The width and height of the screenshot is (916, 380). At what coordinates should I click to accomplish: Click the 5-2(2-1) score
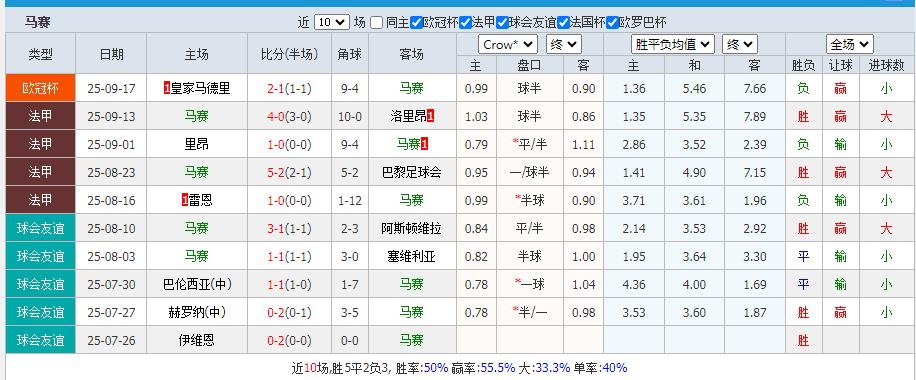[289, 172]
